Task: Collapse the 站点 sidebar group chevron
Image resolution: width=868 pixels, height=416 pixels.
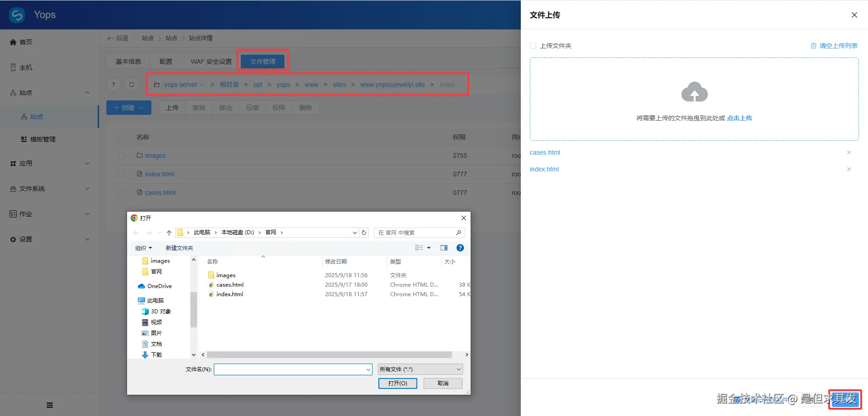Action: (x=87, y=93)
